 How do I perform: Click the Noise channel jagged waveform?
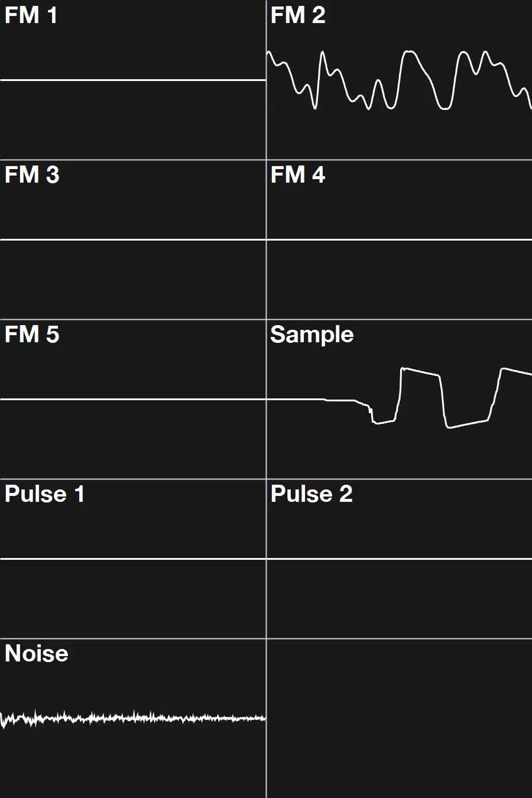point(133,718)
